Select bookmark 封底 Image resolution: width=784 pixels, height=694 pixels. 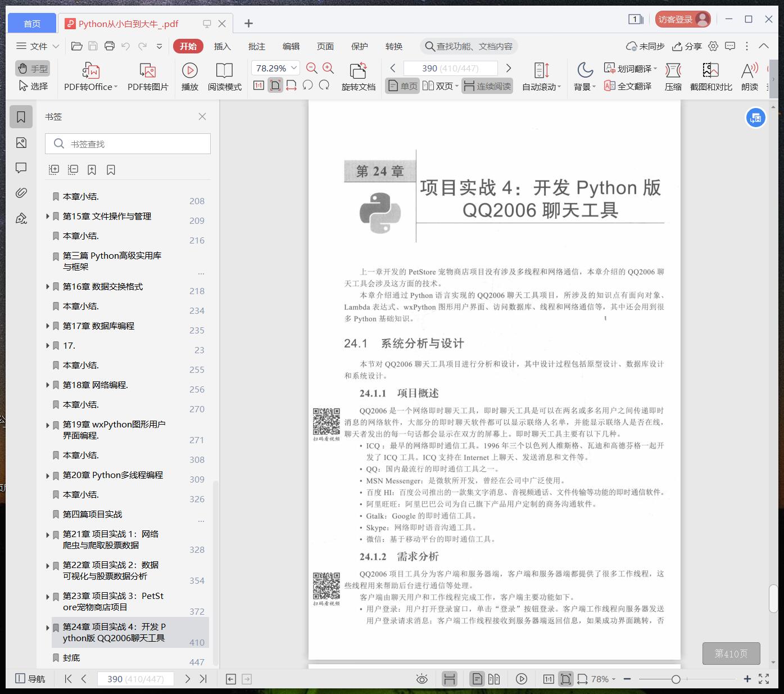pos(71,657)
